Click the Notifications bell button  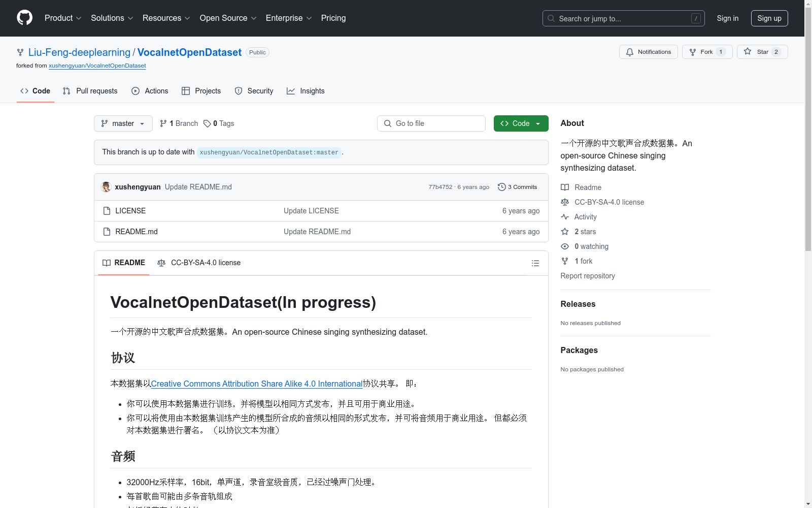(x=648, y=52)
